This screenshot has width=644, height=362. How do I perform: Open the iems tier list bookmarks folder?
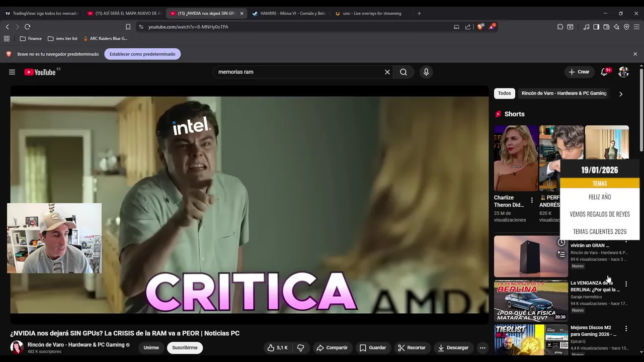click(x=62, y=38)
